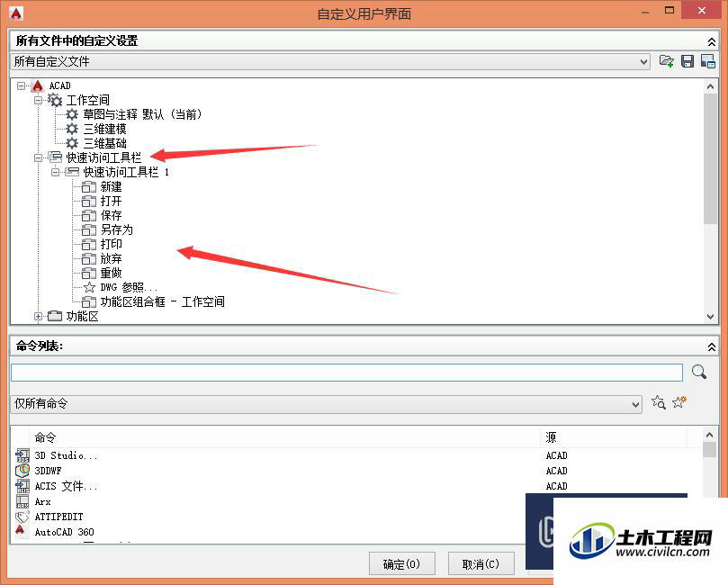The image size is (728, 585).
Task: Close the 自定义用户界面 dialog
Action: pos(702,10)
